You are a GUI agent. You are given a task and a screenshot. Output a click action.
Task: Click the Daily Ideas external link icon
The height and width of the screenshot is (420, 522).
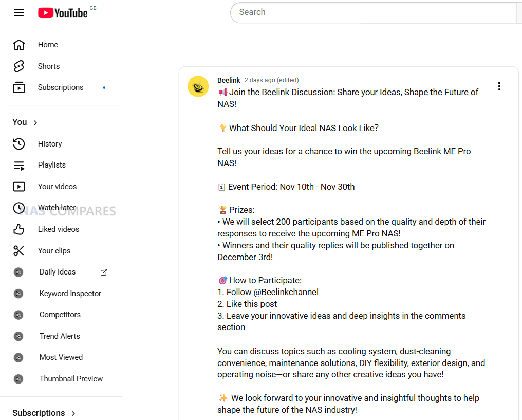[x=104, y=272]
